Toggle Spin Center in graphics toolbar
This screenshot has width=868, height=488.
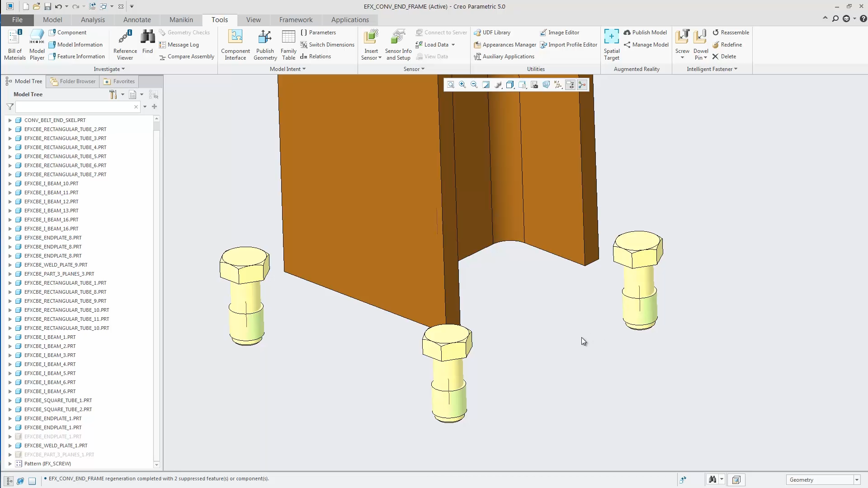(x=582, y=85)
